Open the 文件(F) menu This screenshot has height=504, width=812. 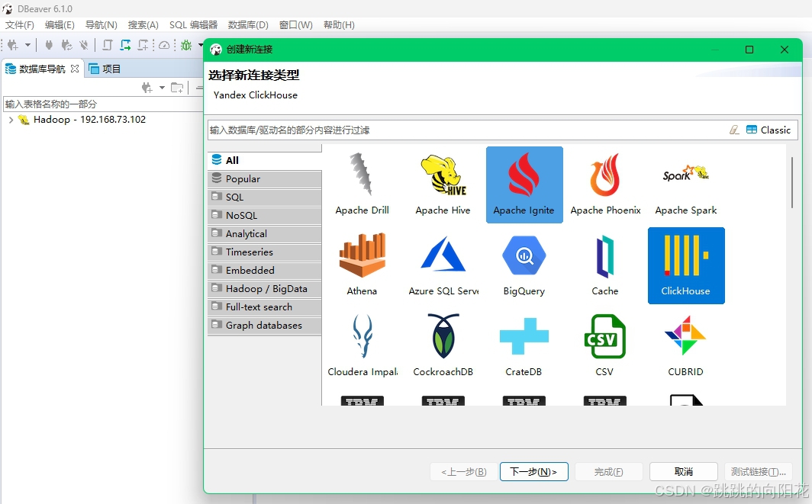click(20, 25)
